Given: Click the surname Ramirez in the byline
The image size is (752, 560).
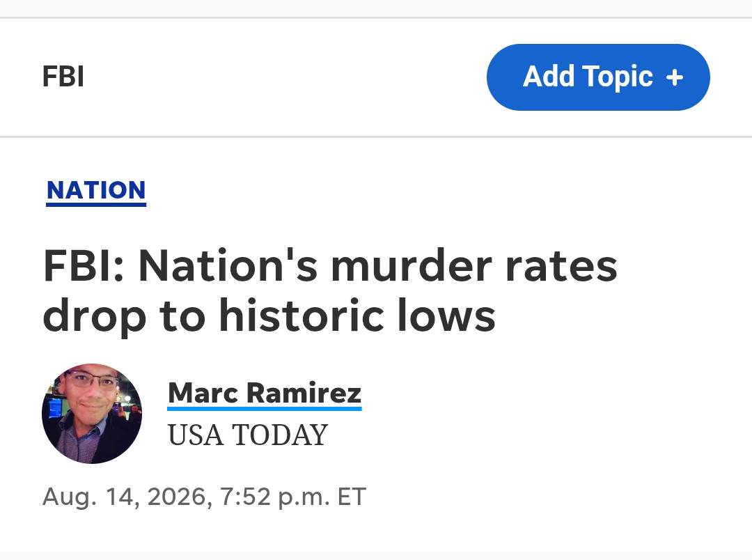Looking at the screenshot, I should [x=304, y=393].
